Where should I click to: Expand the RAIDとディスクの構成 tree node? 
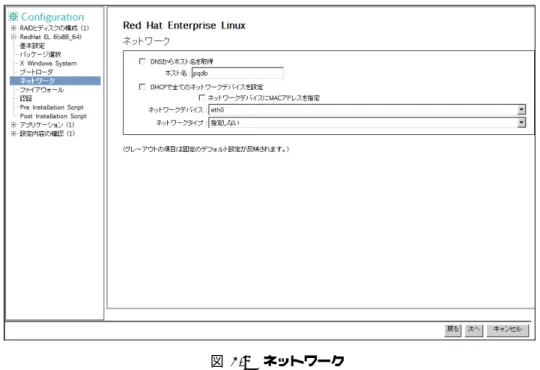click(13, 28)
